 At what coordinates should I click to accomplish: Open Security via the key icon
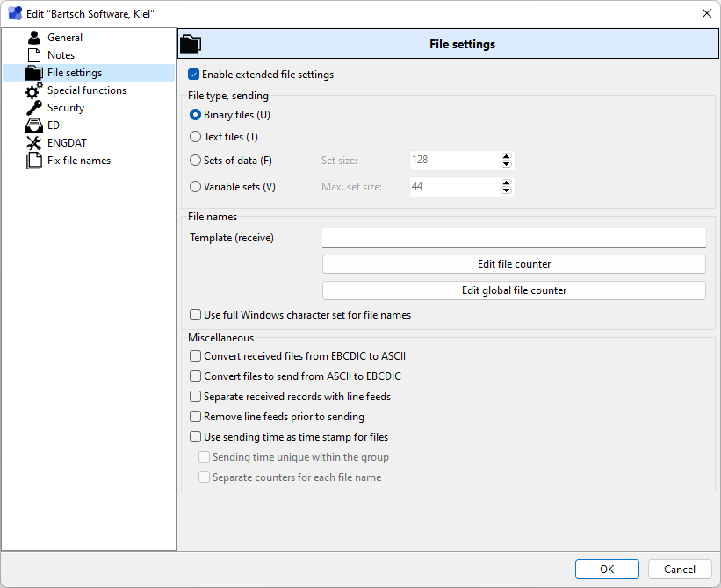coord(33,108)
